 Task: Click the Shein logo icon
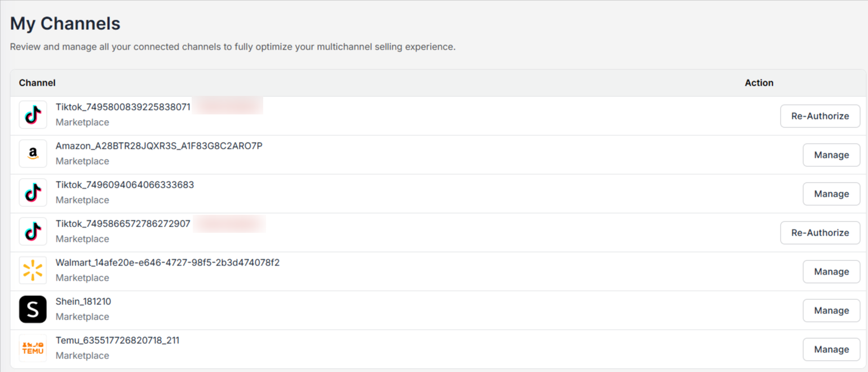point(33,309)
